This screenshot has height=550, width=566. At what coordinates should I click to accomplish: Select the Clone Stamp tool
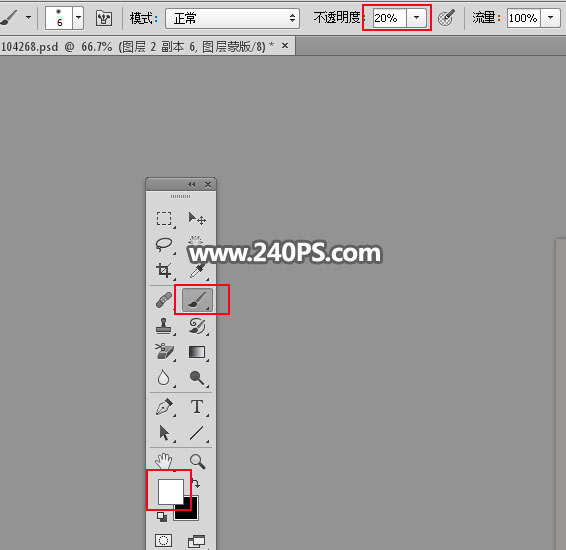coord(164,326)
